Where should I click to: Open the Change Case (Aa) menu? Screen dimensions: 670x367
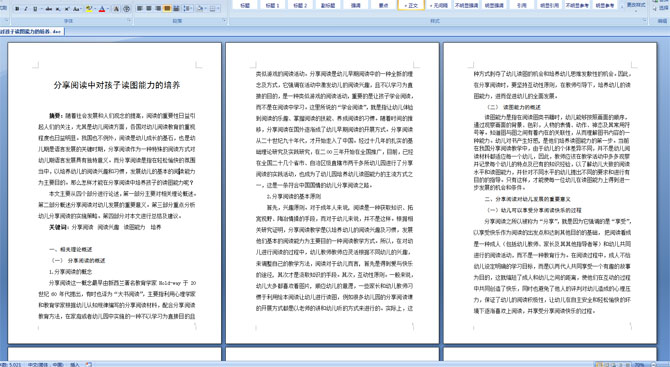click(77, 9)
